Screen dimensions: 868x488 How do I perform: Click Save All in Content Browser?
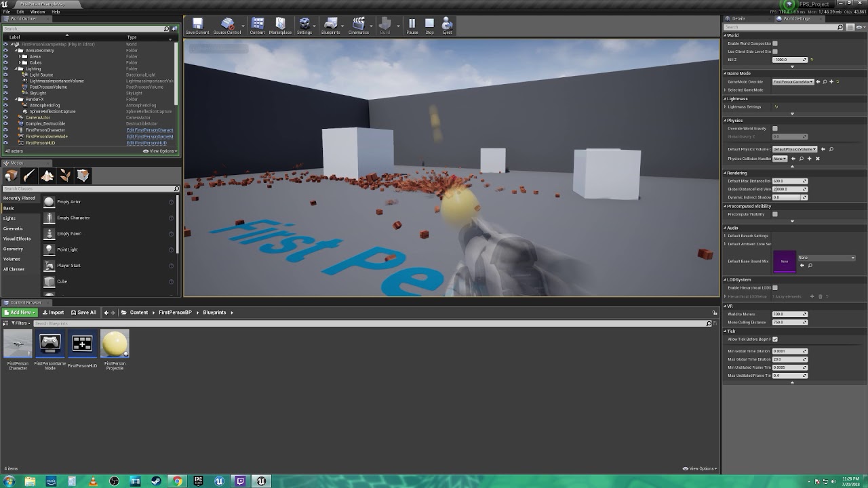(x=83, y=312)
